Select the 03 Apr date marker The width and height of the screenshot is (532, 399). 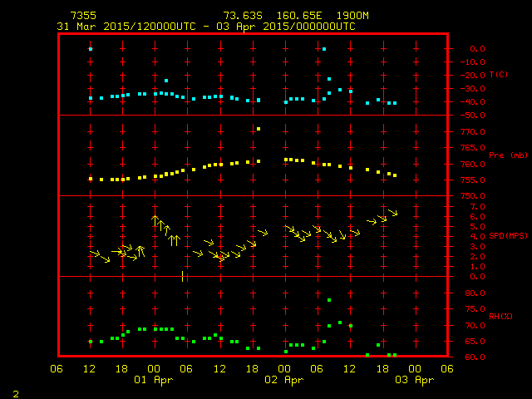pyautogui.click(x=414, y=380)
